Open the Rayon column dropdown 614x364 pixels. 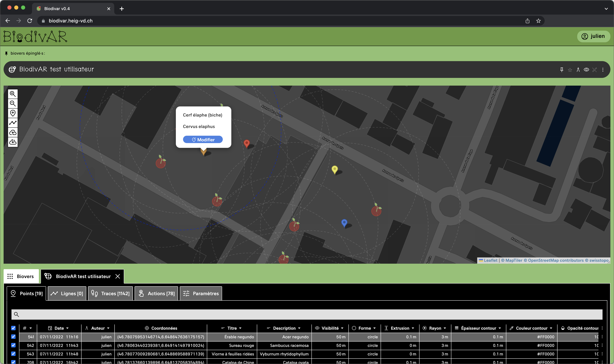point(445,328)
